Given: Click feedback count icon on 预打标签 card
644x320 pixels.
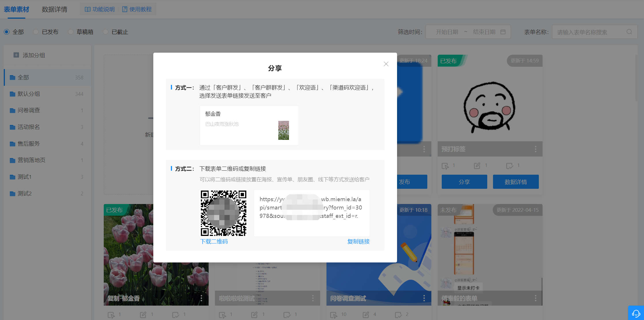Looking at the screenshot, I should [x=509, y=166].
